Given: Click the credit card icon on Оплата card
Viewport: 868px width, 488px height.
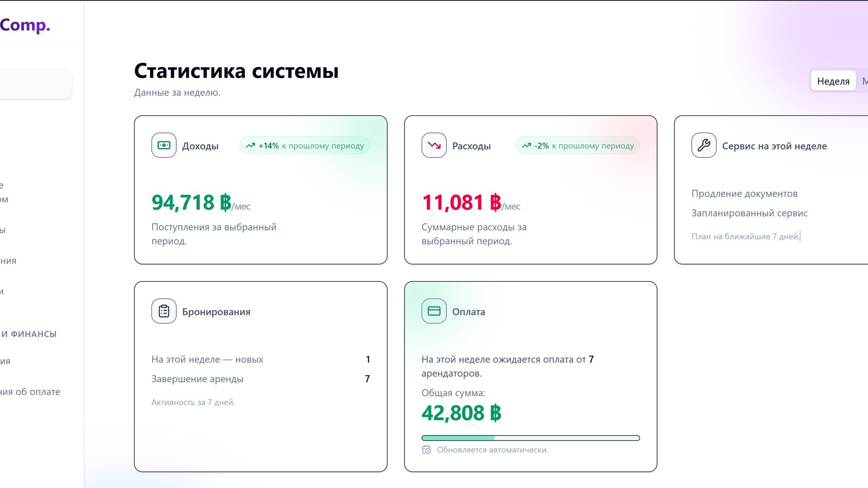Looking at the screenshot, I should point(434,311).
